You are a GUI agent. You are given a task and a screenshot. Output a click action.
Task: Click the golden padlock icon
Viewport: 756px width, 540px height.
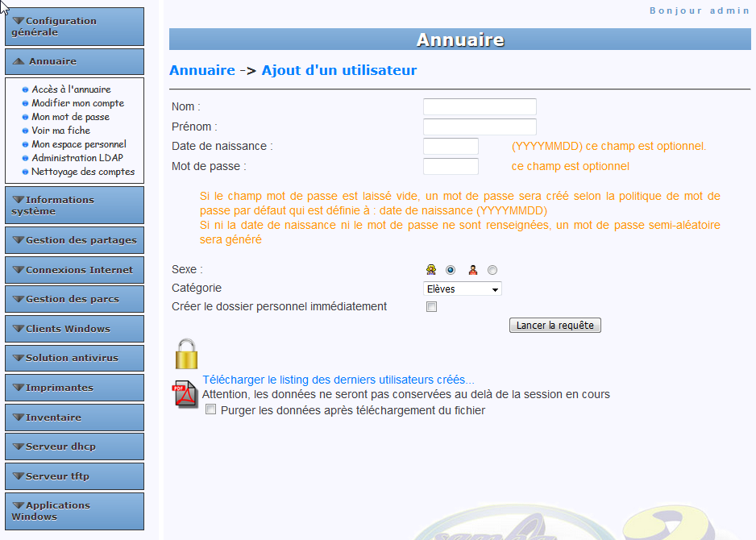click(x=187, y=354)
